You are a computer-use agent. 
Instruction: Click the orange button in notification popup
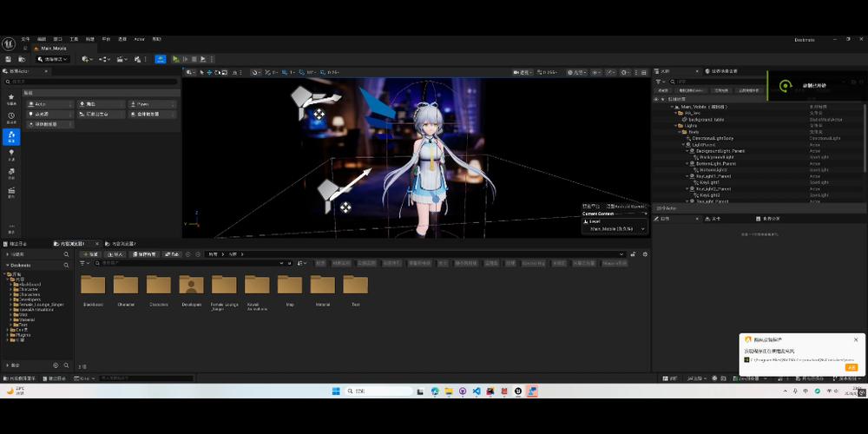[851, 367]
